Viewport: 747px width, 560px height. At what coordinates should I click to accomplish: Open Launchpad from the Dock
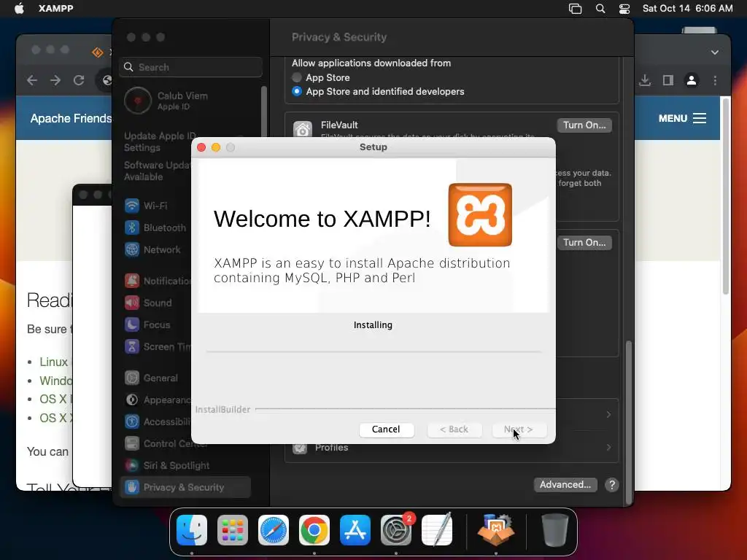233,530
